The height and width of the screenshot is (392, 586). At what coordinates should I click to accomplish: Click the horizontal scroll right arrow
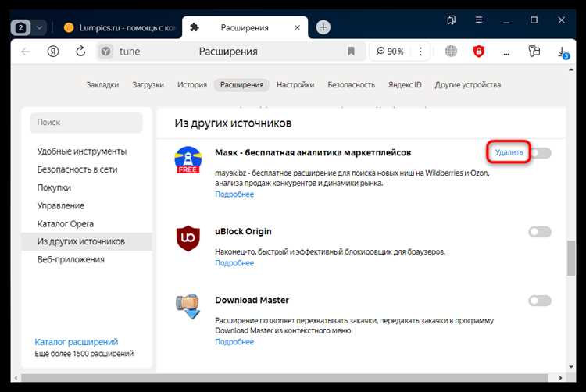[560, 378]
